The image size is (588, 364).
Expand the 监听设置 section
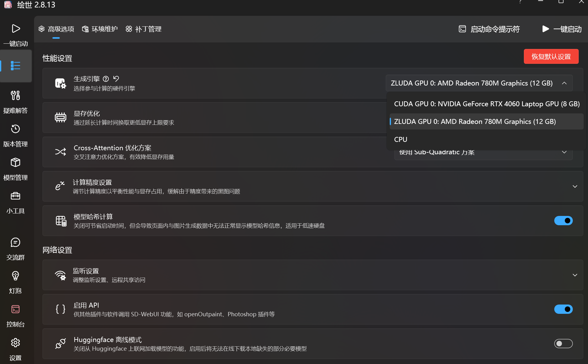[x=575, y=275]
